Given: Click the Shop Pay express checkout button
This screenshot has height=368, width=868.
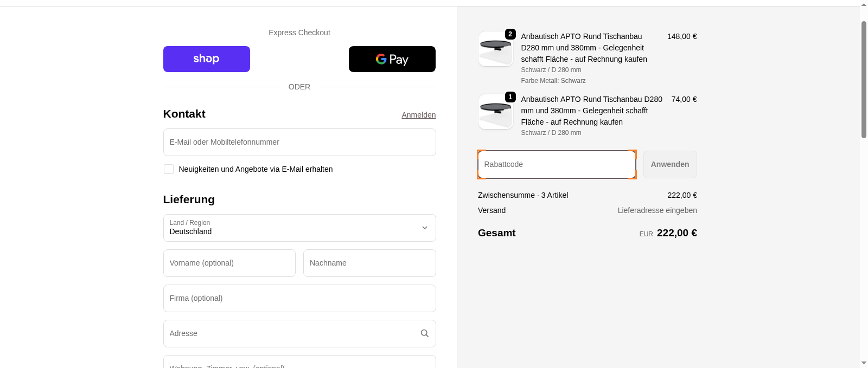Looking at the screenshot, I should point(206,59).
